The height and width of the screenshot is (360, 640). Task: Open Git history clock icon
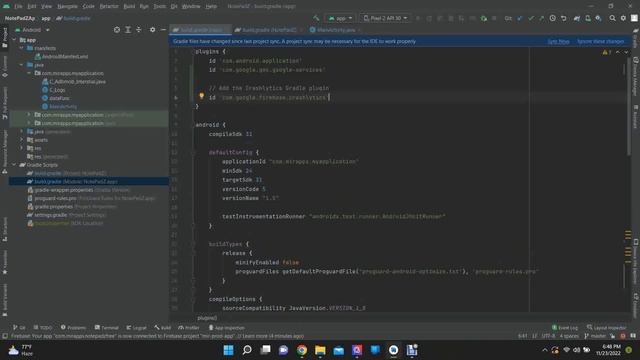[553, 18]
